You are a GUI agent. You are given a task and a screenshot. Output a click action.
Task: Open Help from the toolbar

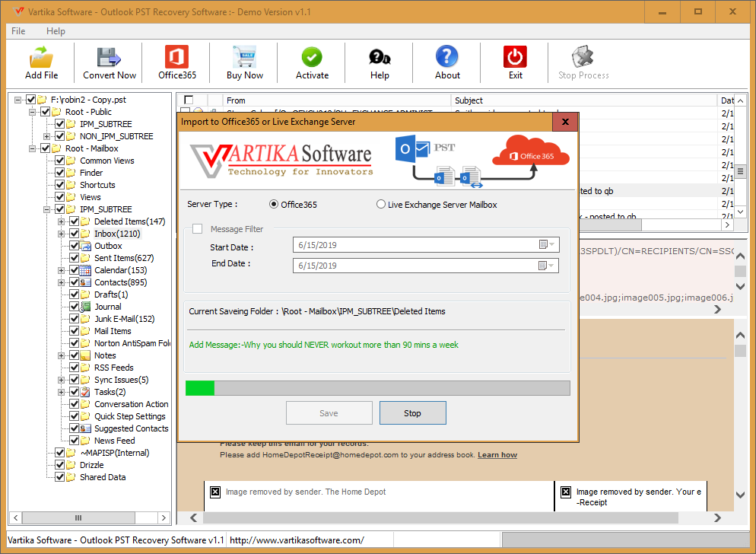[380, 57]
